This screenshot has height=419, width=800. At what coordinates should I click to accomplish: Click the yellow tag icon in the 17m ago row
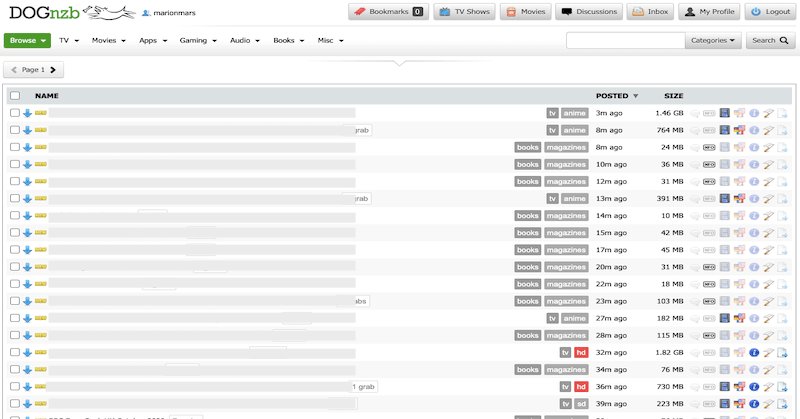[x=41, y=250]
